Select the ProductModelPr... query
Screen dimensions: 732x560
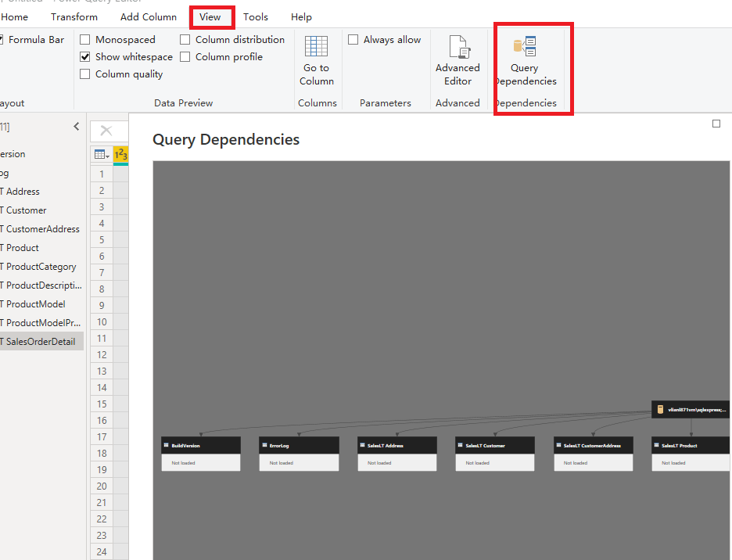pos(41,323)
